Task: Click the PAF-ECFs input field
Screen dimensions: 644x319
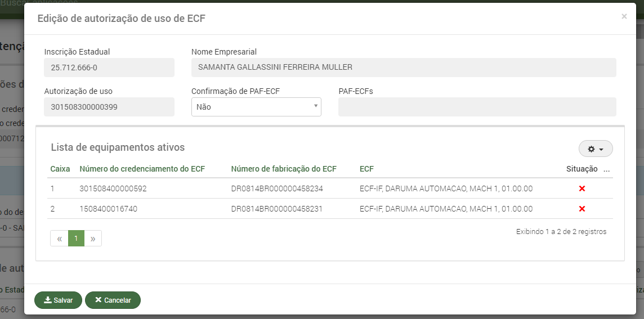Action: click(477, 107)
